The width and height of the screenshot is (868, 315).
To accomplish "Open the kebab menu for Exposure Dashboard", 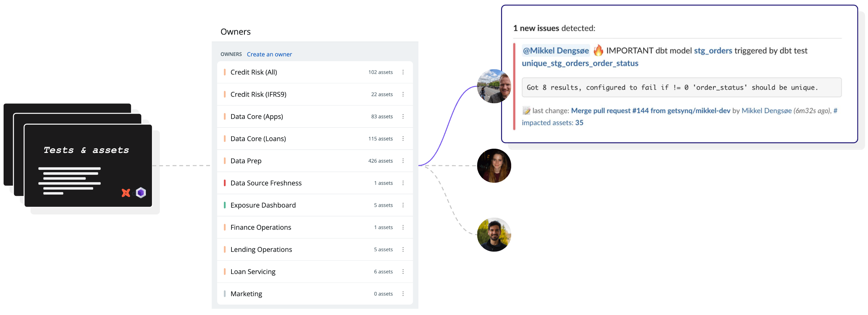I will 403,205.
